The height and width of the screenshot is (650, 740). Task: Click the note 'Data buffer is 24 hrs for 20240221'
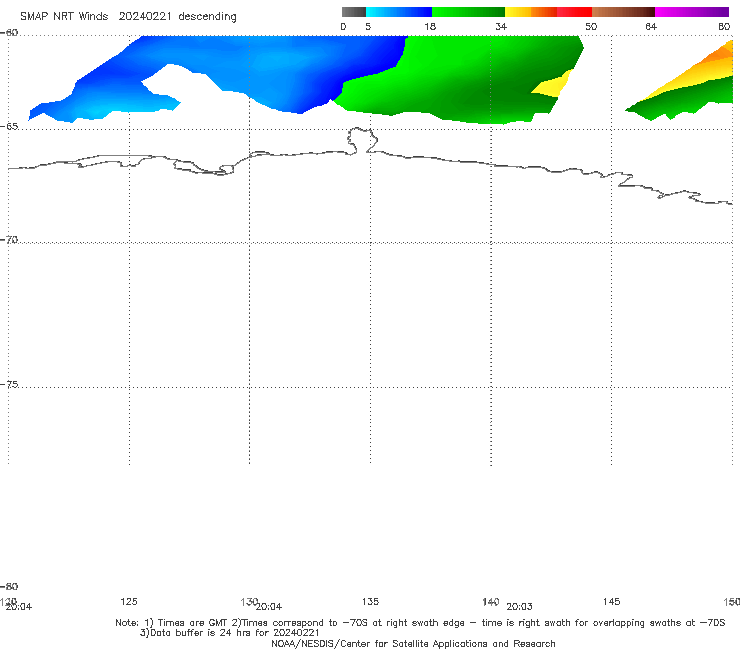(230, 633)
